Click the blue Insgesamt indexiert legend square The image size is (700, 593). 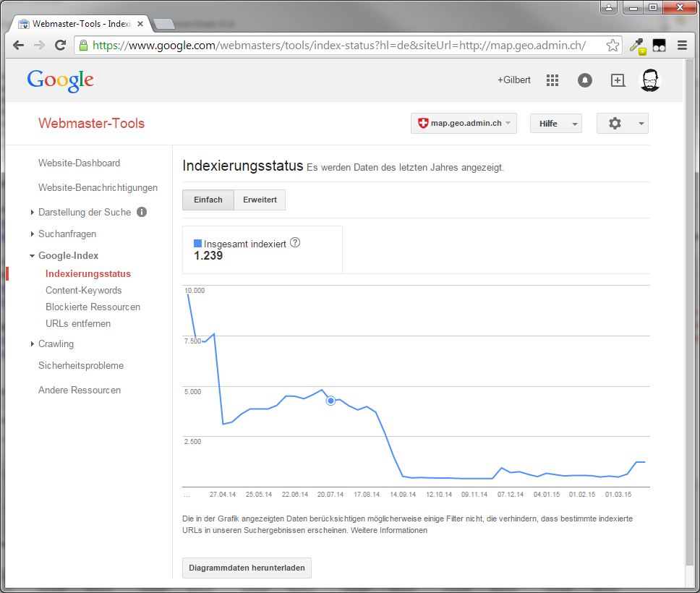(x=197, y=244)
